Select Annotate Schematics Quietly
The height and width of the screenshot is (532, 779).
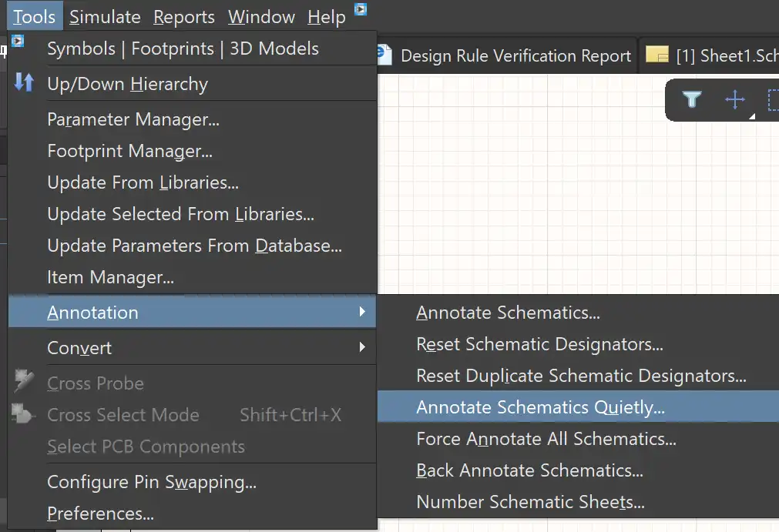[540, 407]
